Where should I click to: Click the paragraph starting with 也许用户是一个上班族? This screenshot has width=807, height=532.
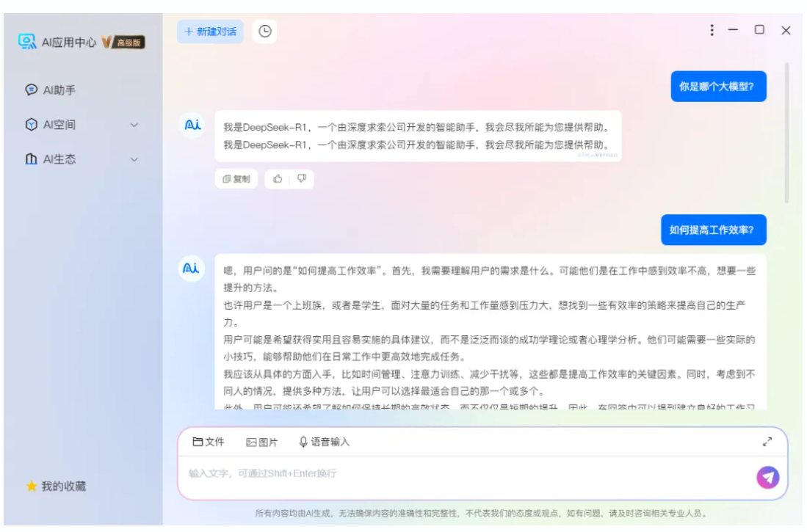click(485, 314)
